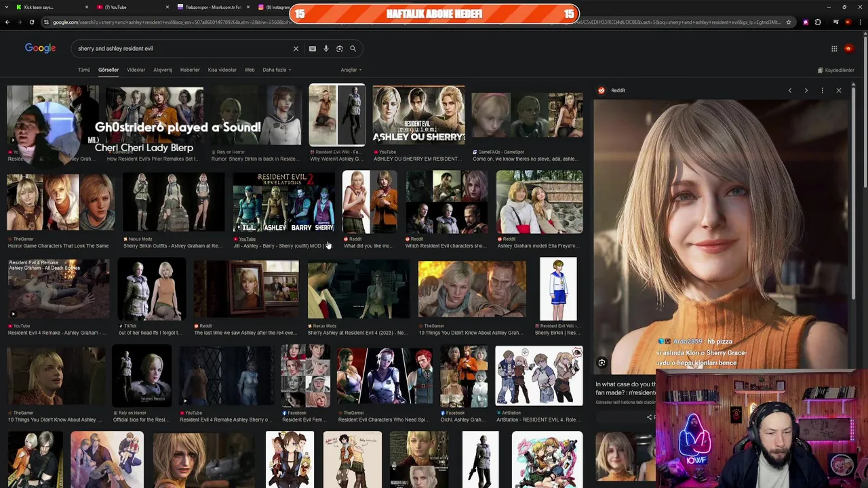This screenshot has height=488, width=868.
Task: Select the Videolar search filter
Action: 136,70
